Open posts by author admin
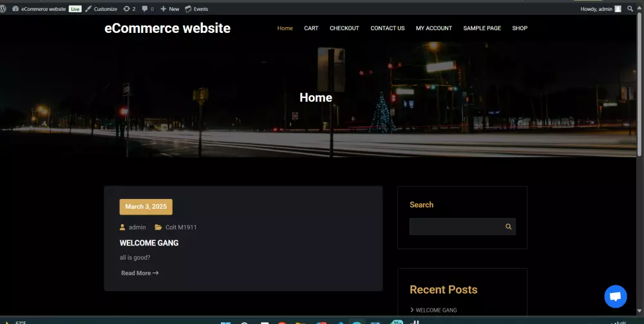 point(137,227)
